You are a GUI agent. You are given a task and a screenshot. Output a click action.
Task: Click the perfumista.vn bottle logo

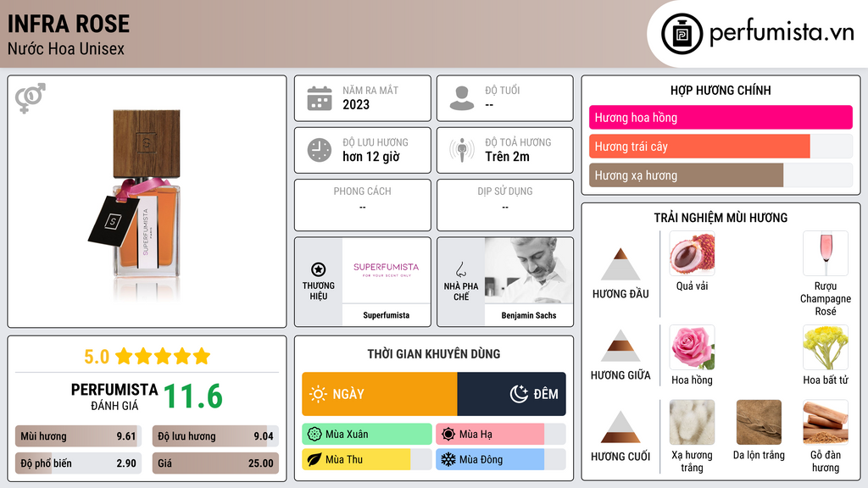(682, 34)
